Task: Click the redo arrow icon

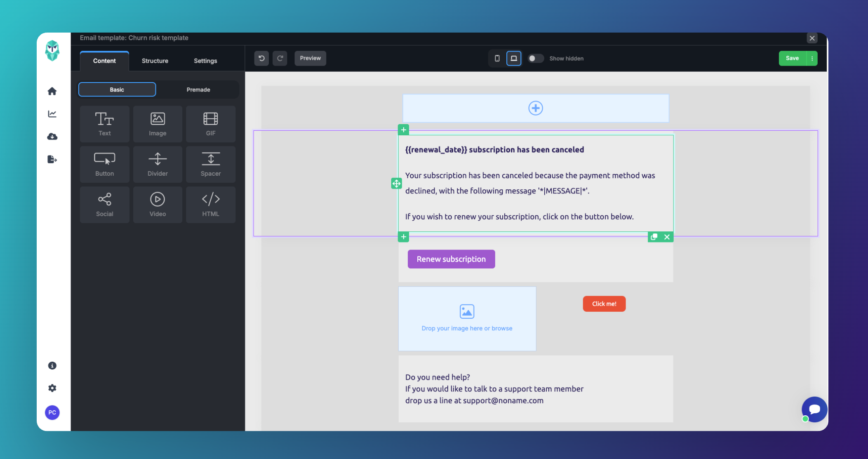Action: (280, 58)
